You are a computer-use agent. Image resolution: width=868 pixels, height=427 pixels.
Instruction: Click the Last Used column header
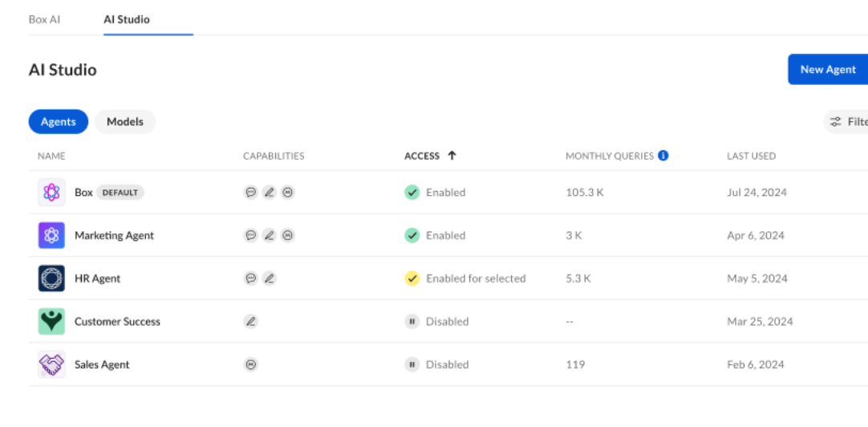click(751, 156)
